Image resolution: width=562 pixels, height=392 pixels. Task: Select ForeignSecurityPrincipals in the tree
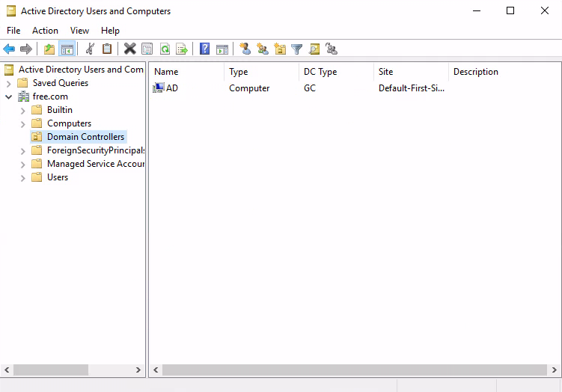[96, 150]
